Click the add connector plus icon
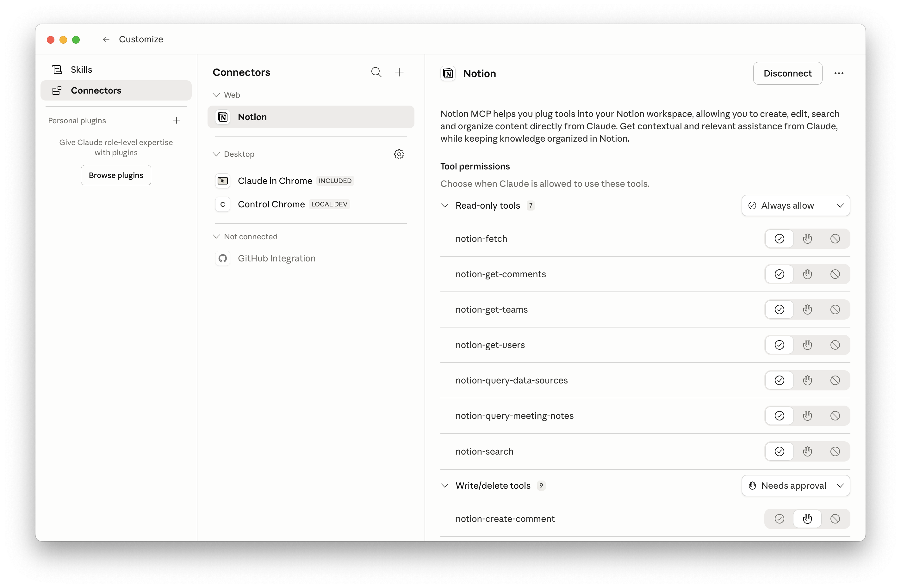 pos(399,72)
